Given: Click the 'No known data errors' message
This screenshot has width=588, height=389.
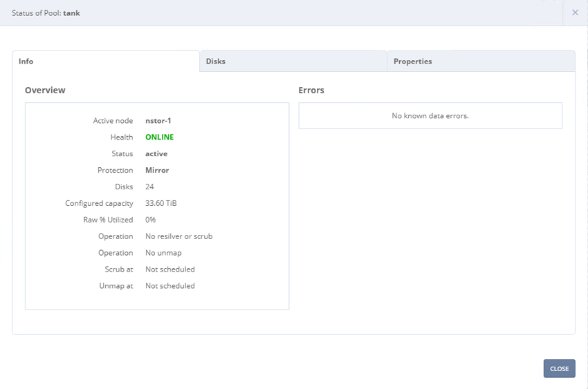Looking at the screenshot, I should [x=430, y=115].
